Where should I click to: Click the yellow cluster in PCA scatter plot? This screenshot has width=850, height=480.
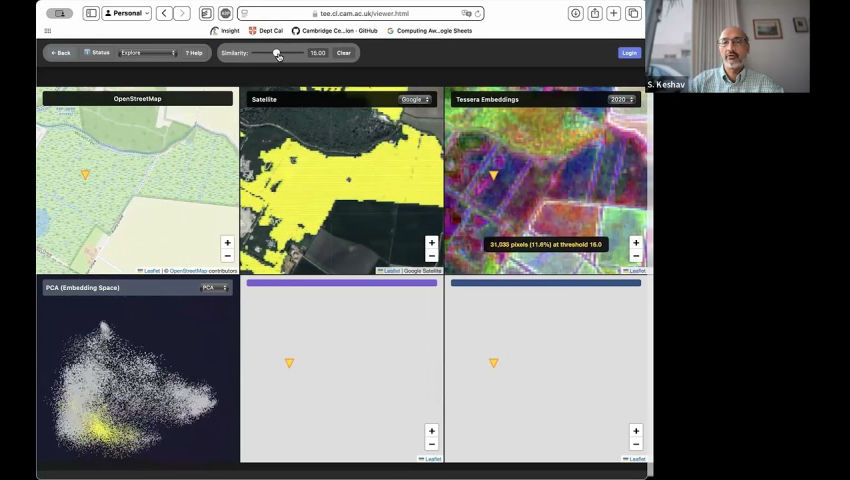point(100,427)
